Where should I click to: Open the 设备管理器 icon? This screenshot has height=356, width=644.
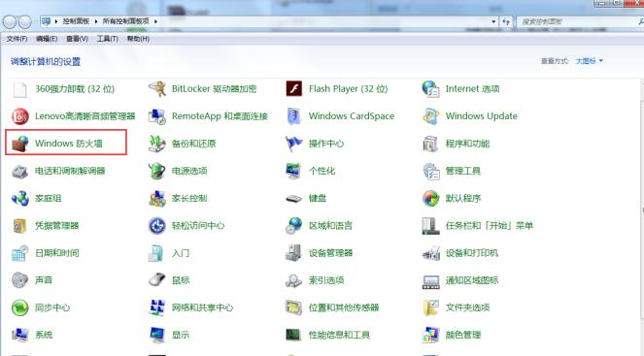[294, 253]
